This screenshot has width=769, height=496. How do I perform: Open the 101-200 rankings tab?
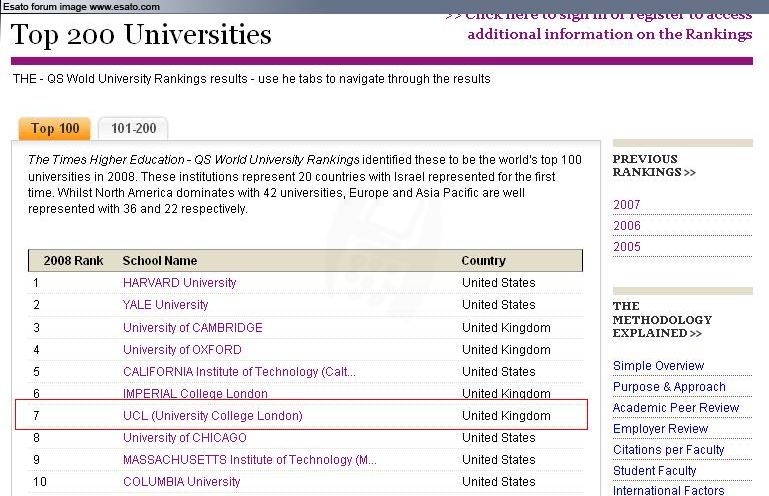pyautogui.click(x=133, y=129)
